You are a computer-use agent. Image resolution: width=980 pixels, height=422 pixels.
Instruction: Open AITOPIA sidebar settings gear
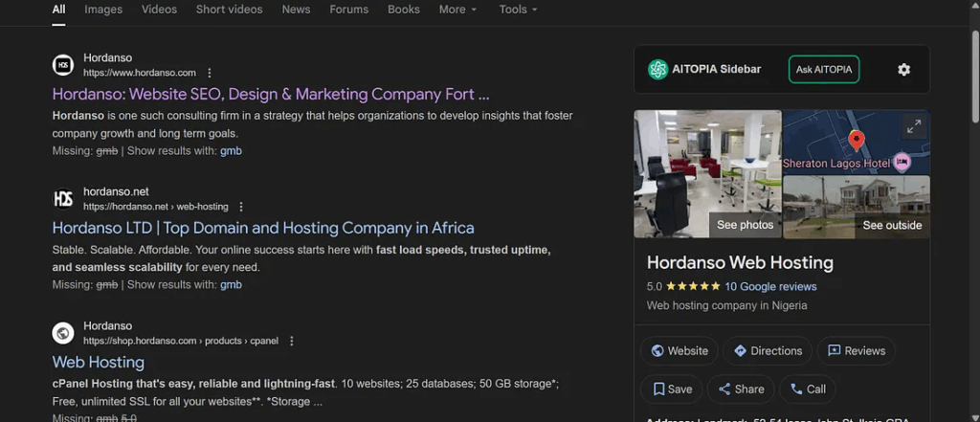[903, 70]
